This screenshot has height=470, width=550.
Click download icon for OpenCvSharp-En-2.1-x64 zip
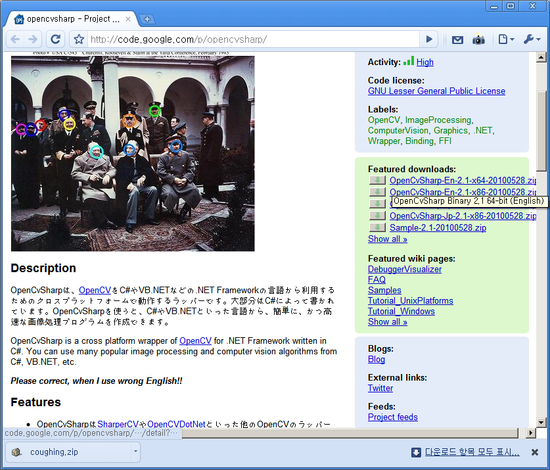[x=377, y=180]
